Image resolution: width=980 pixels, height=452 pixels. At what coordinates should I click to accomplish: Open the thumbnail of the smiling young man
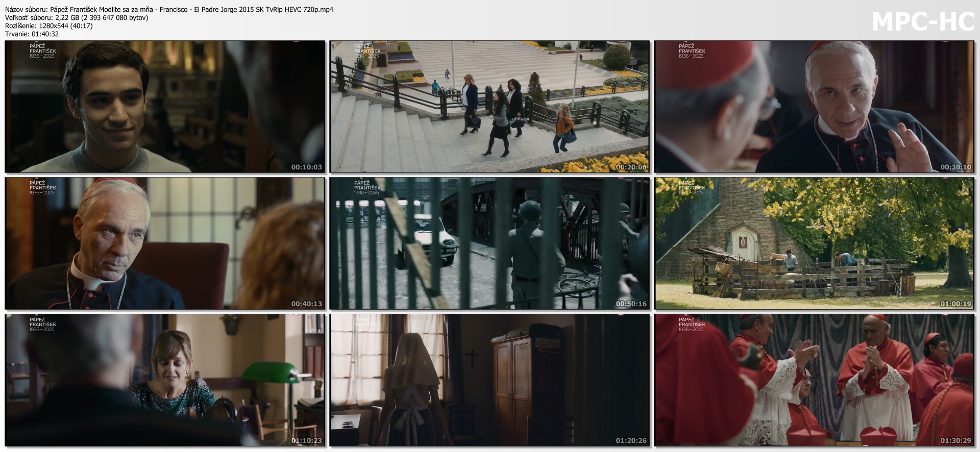[x=165, y=107]
